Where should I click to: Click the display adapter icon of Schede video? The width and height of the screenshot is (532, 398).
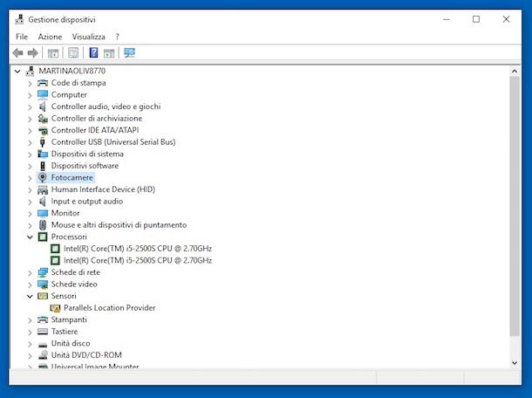click(43, 284)
